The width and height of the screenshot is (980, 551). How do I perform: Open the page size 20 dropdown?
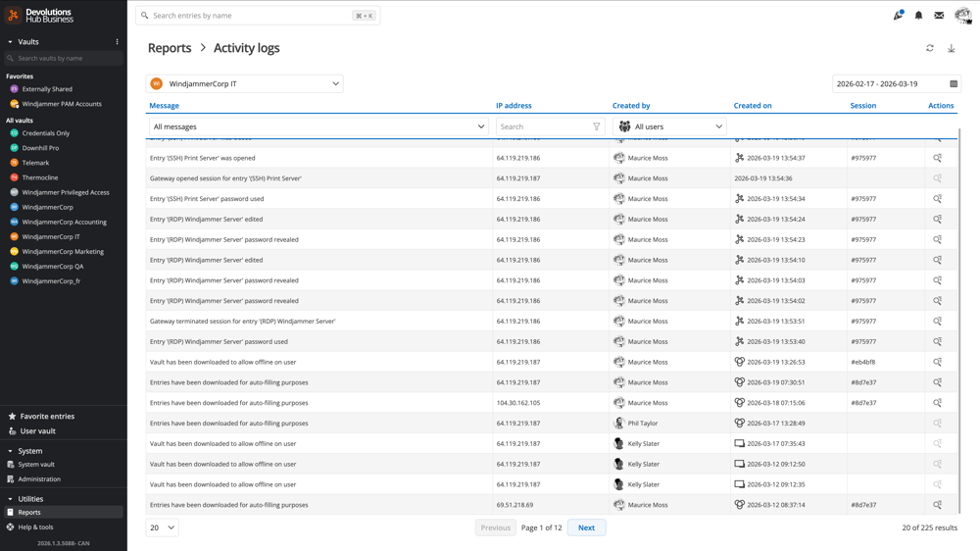(x=163, y=527)
